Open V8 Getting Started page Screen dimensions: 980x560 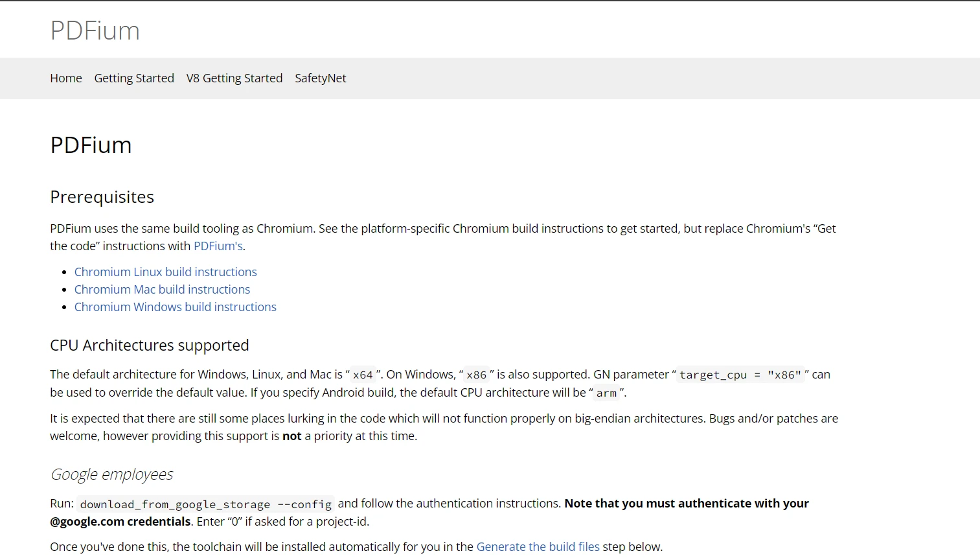click(x=234, y=78)
